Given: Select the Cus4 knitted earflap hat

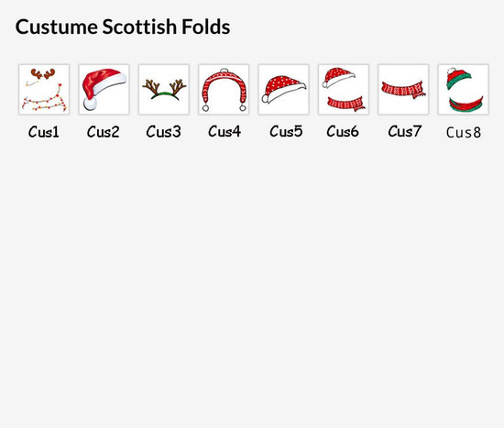Looking at the screenshot, I should 224,90.
